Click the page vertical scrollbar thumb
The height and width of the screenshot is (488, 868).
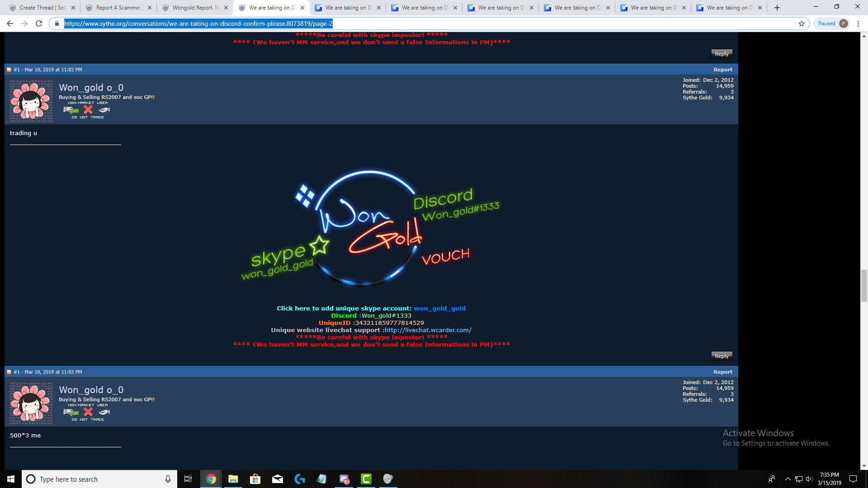pyautogui.click(x=864, y=286)
